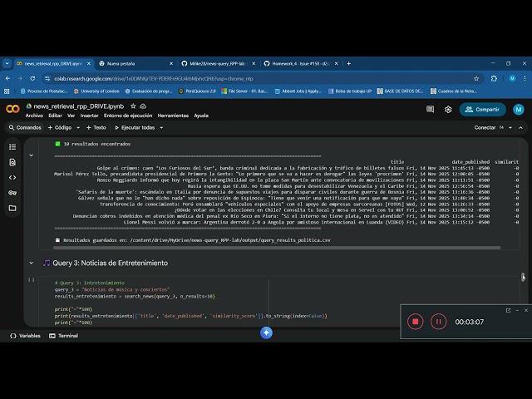The image size is (532, 399).
Task: Add a Código cell
Action: (60, 127)
